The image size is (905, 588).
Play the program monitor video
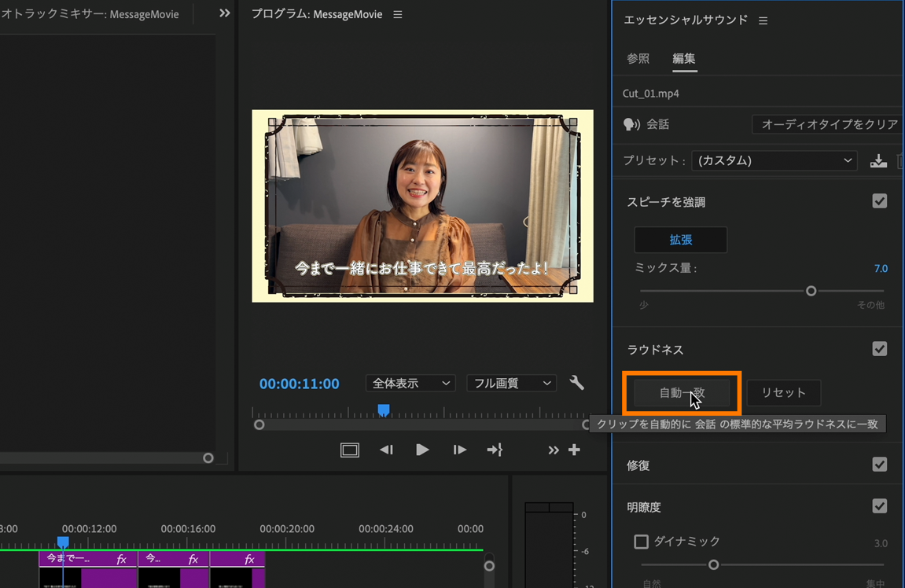[422, 450]
